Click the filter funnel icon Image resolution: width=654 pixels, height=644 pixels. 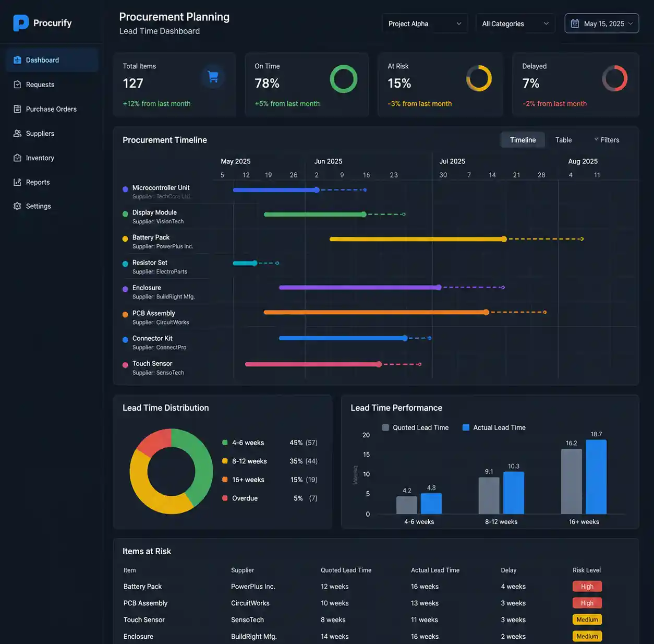(x=596, y=139)
